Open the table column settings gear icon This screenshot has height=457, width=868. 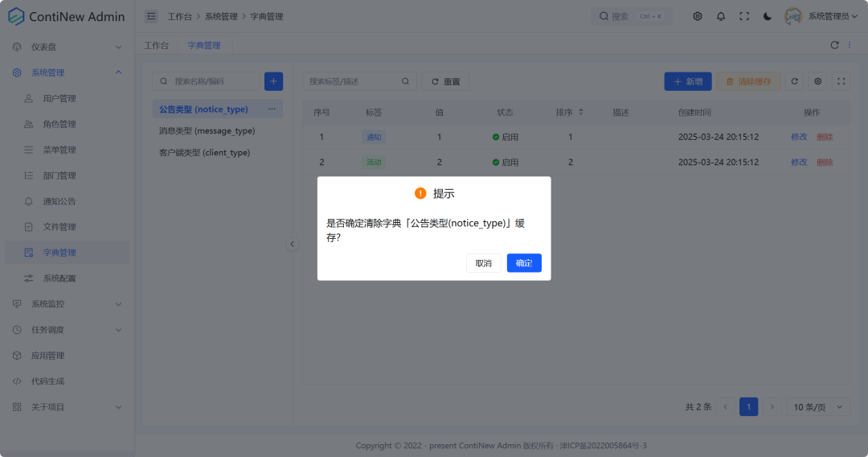click(818, 81)
